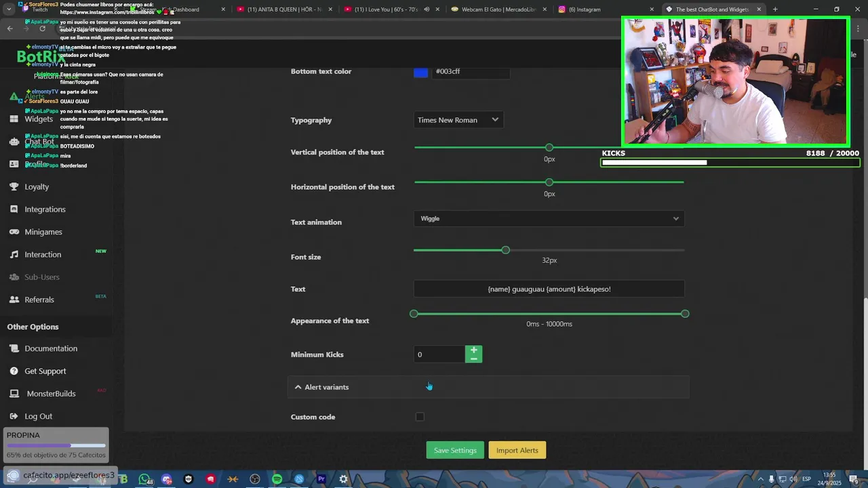Open the Typography Times New Roman dropdown
Screen dimensions: 868x488
coord(458,120)
